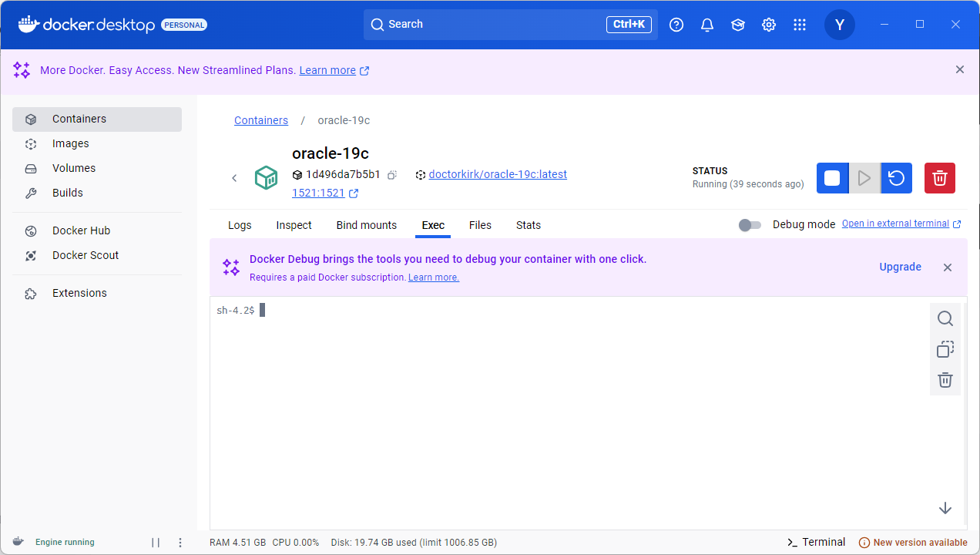Click the CPU 0.00% status text
This screenshot has height=555, width=980.
tap(296, 543)
